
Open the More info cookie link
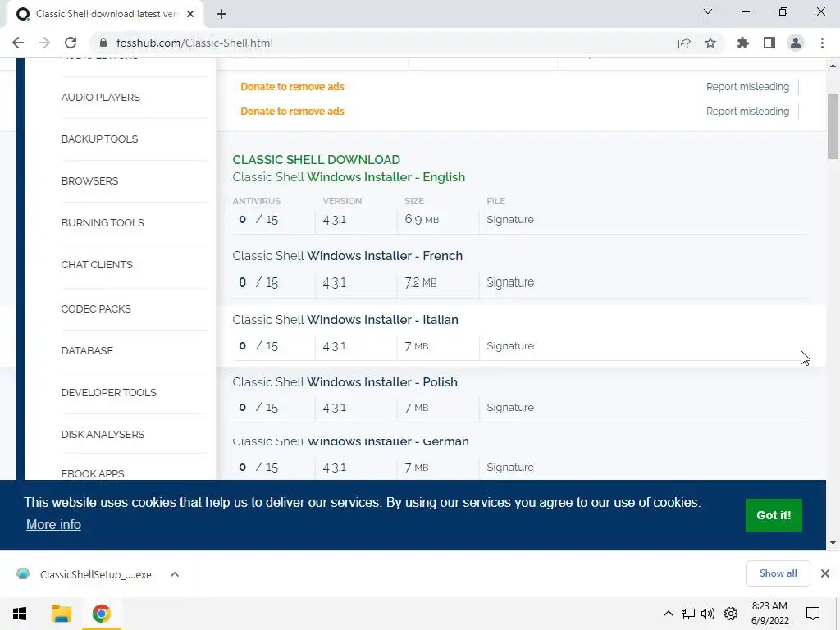(x=53, y=524)
